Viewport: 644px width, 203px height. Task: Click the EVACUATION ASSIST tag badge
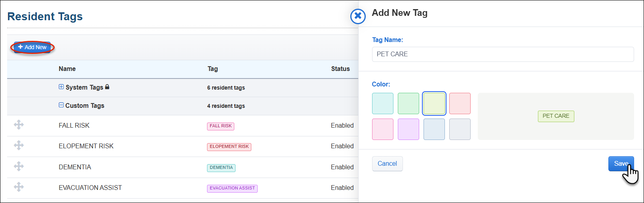tap(232, 188)
